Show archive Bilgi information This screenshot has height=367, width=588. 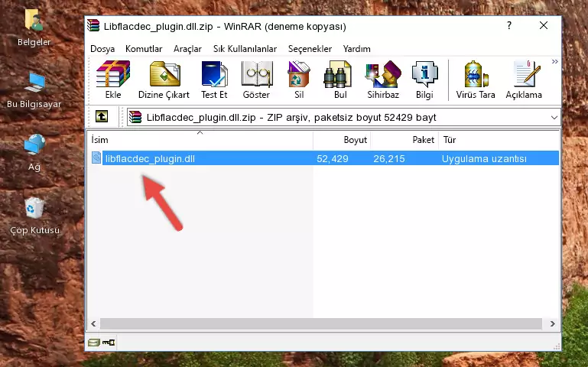click(x=424, y=80)
